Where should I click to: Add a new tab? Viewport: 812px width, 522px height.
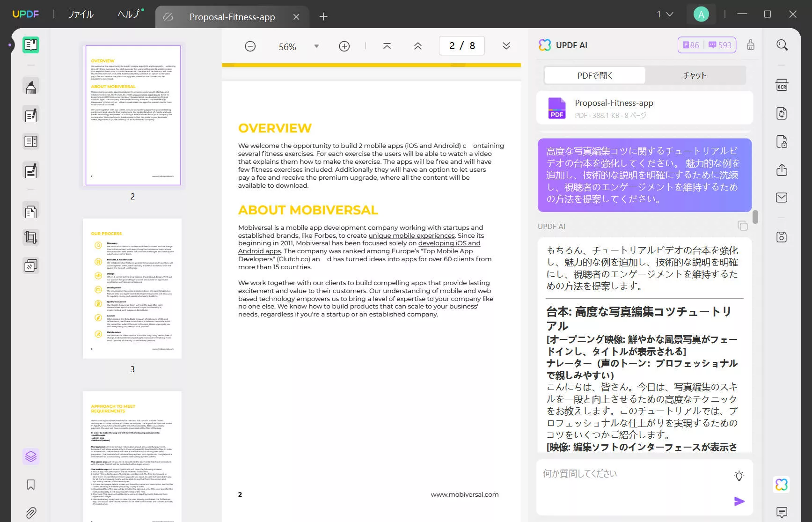(323, 17)
